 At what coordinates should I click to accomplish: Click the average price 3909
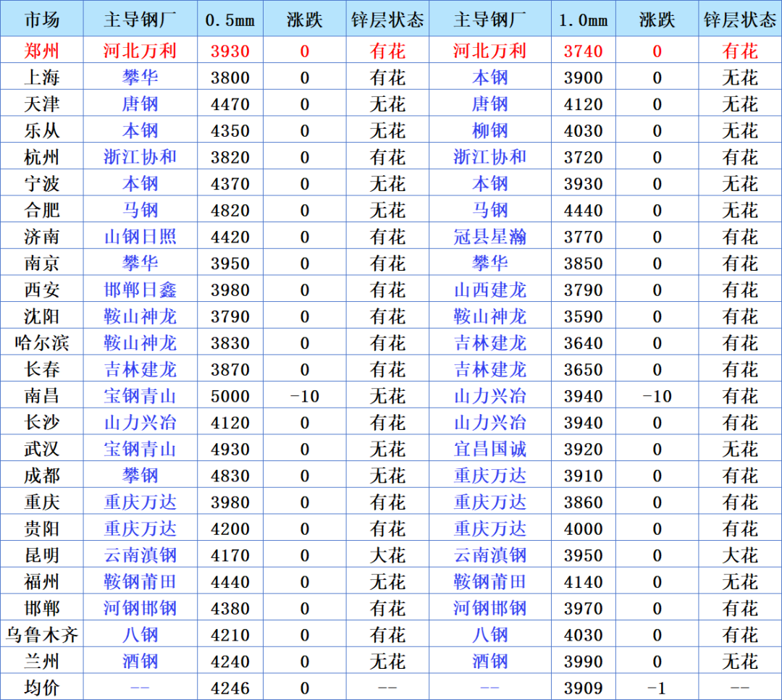pyautogui.click(x=583, y=688)
